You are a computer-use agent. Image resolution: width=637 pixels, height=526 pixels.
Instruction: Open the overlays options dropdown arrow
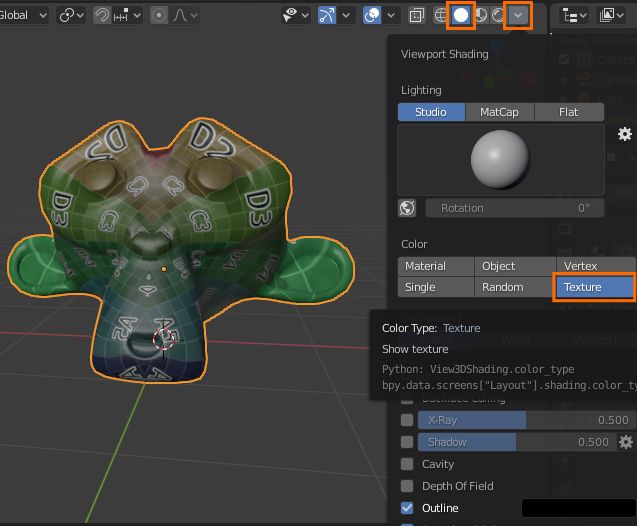391,15
